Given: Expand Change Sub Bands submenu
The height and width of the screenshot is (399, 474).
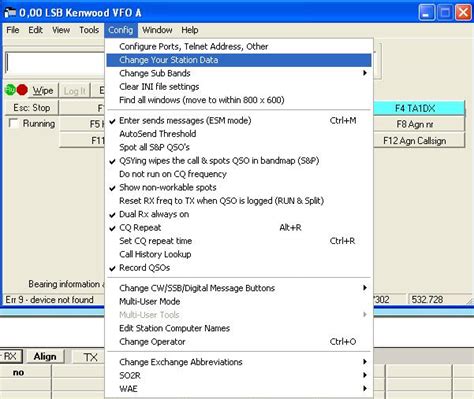Looking at the screenshot, I should [x=239, y=73].
